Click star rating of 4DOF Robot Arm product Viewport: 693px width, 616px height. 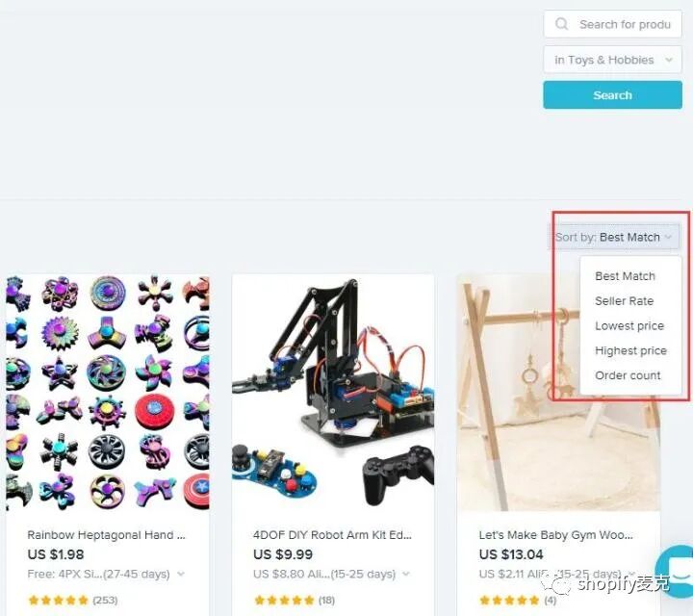pyautogui.click(x=284, y=600)
